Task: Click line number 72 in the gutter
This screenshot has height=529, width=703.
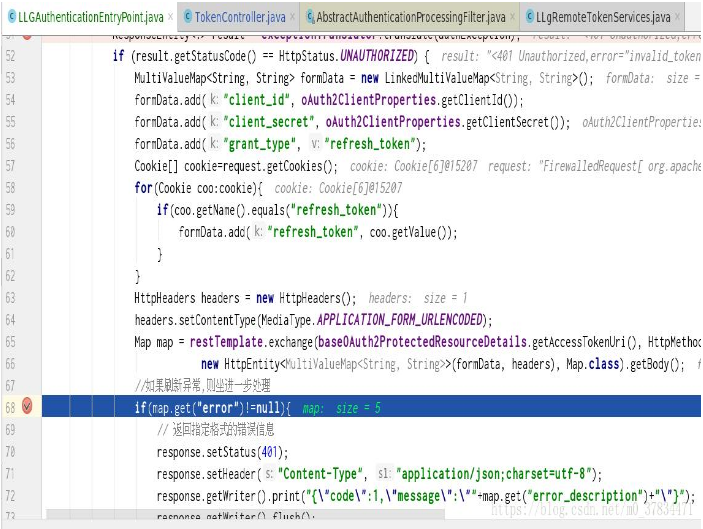Action: (10, 496)
